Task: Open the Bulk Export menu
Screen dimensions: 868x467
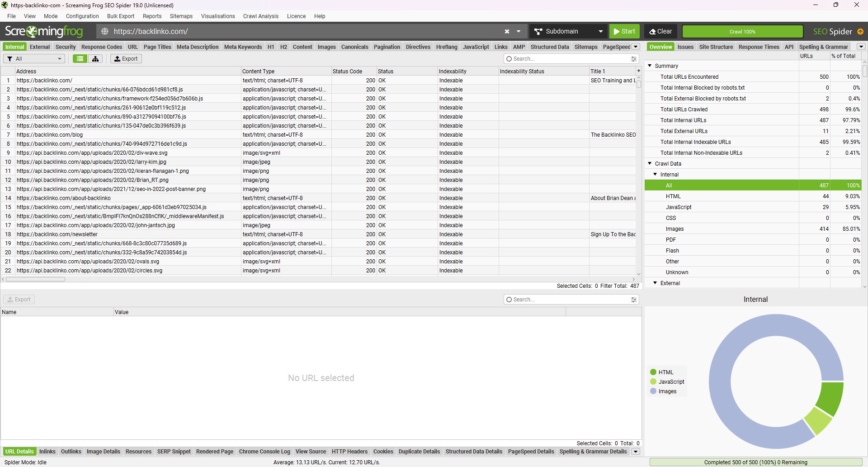Action: click(121, 16)
